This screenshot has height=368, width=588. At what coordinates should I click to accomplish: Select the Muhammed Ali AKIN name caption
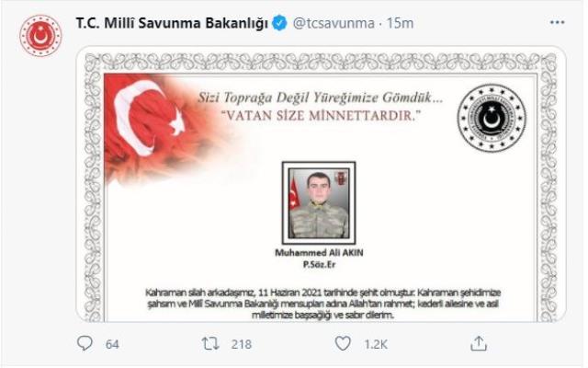pyautogui.click(x=319, y=252)
